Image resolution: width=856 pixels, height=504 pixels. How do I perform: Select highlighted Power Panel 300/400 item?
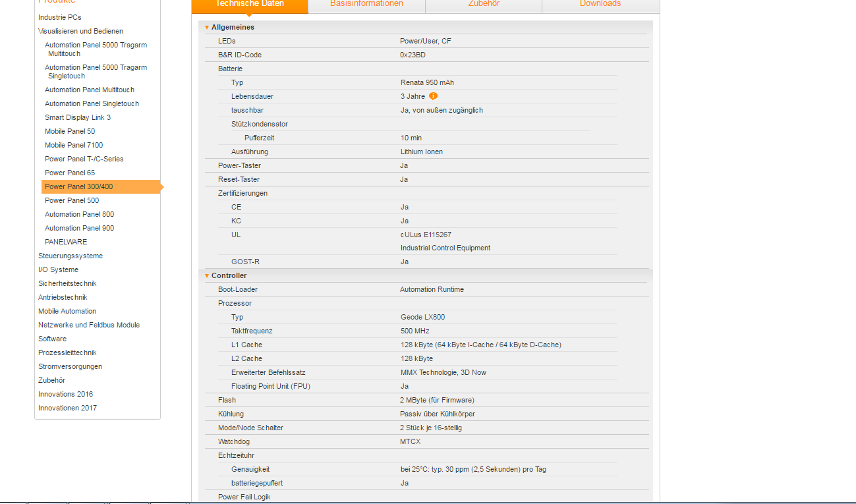(x=101, y=186)
